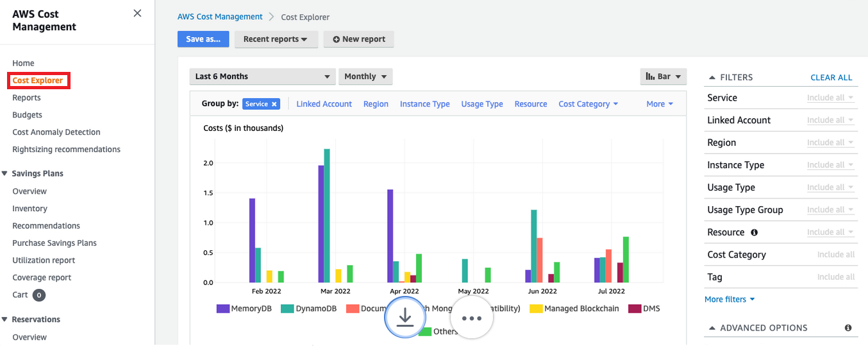Click the Advanced Options info icon

point(848,328)
